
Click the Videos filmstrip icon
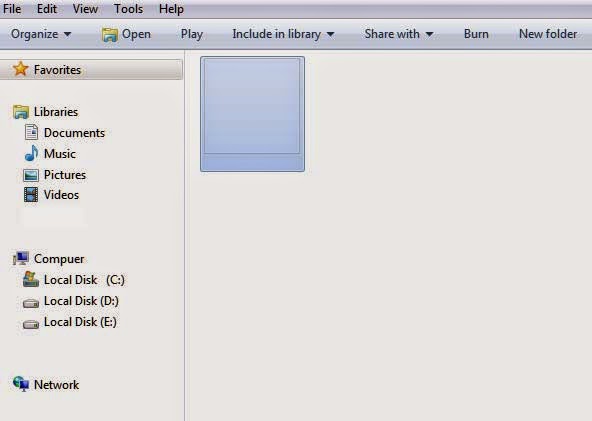coord(31,195)
